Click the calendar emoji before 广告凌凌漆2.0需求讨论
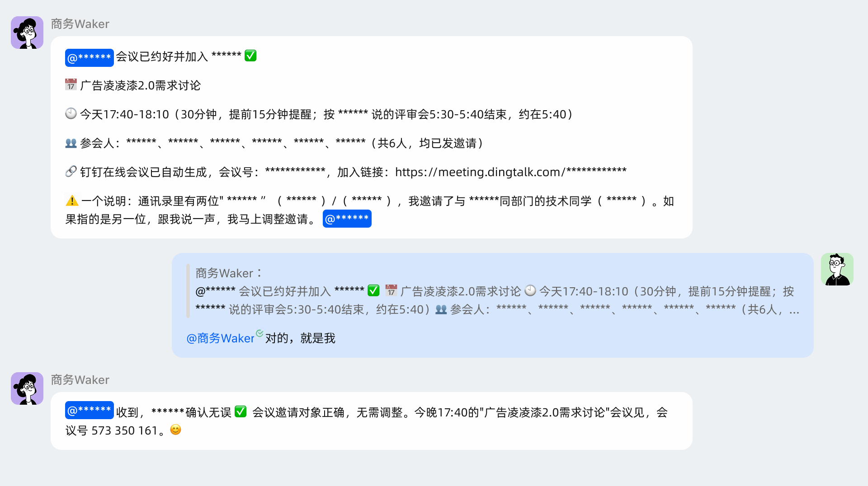Image resolution: width=868 pixels, height=486 pixels. (71, 84)
